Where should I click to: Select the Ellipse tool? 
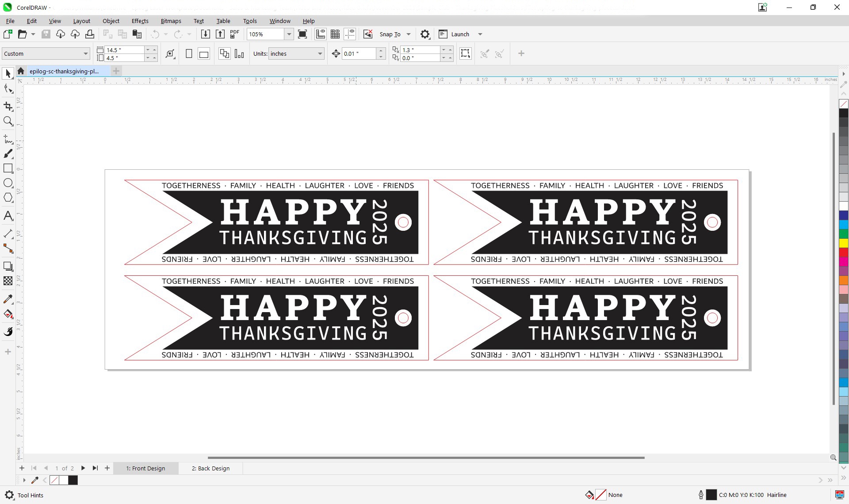click(x=8, y=183)
